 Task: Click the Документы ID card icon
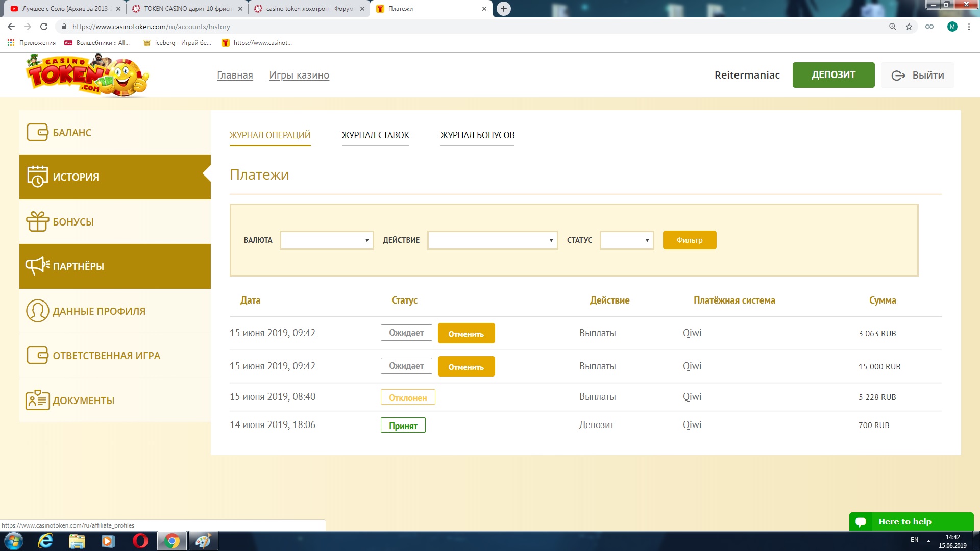[37, 400]
